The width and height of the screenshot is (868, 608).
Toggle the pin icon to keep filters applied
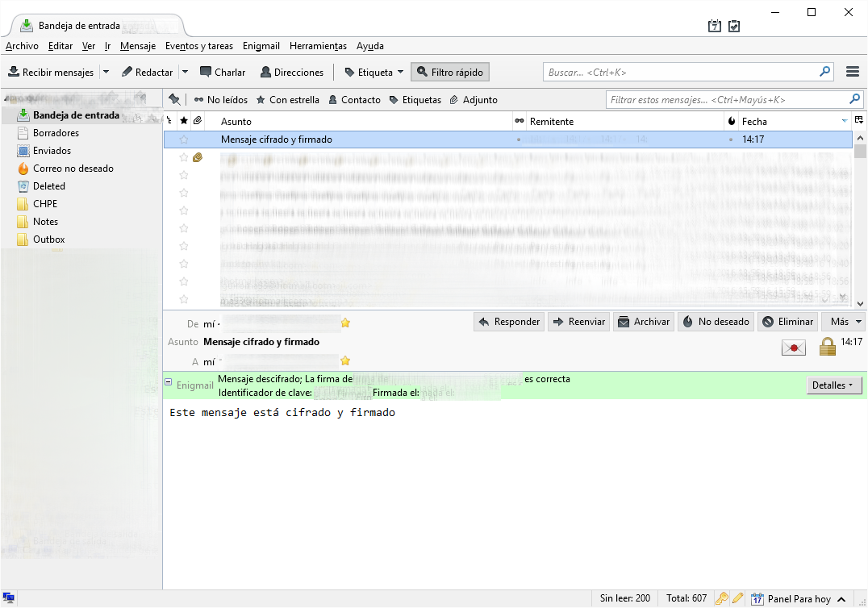click(x=174, y=99)
